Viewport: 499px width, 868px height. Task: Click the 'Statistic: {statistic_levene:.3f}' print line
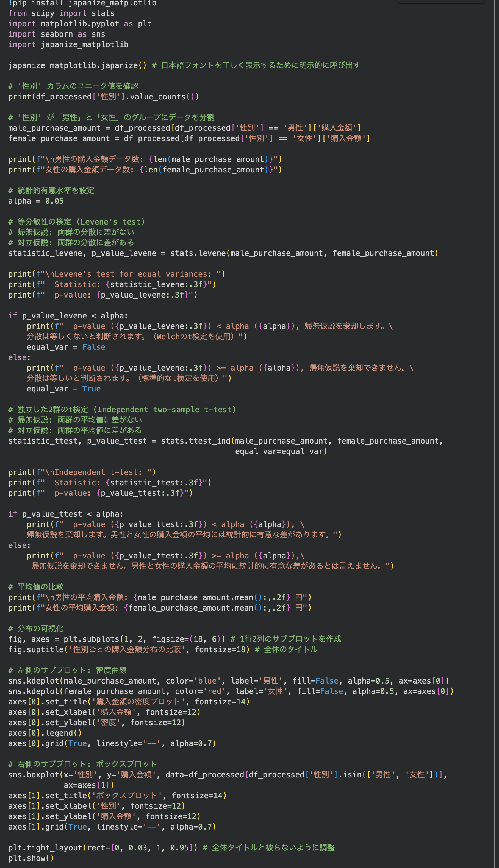point(112,284)
